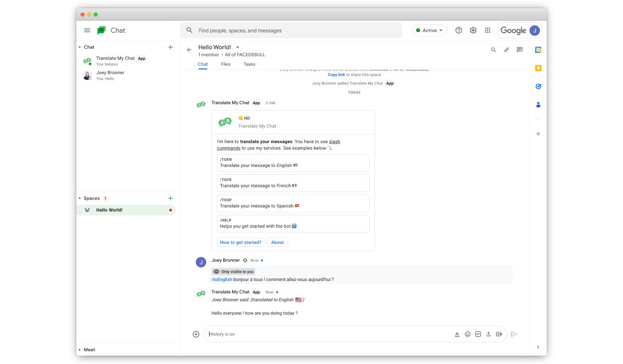Click the upload file icon
The image size is (623, 364).
(489, 334)
